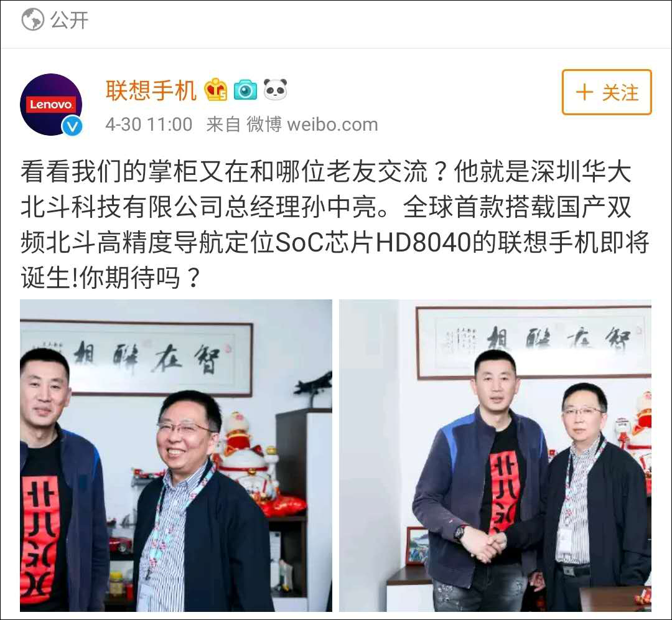The height and width of the screenshot is (620, 672).
Task: Click the 4-30 11:00 timestamp
Action: [x=149, y=124]
